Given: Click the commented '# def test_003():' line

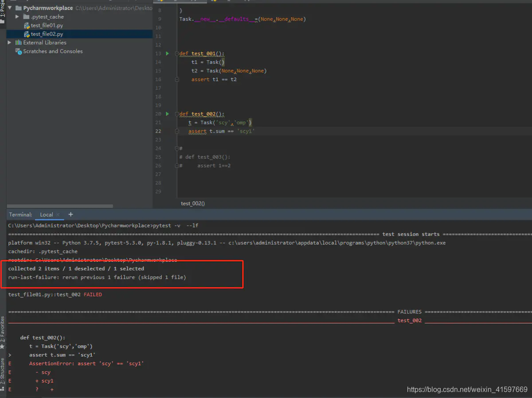Looking at the screenshot, I should (205, 157).
